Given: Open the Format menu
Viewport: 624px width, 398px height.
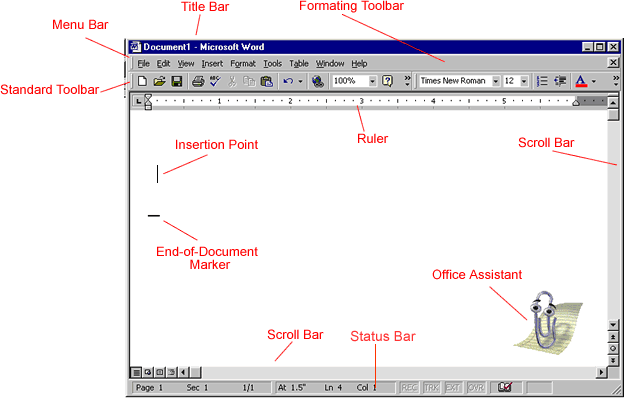Looking at the screenshot, I should [x=243, y=64].
